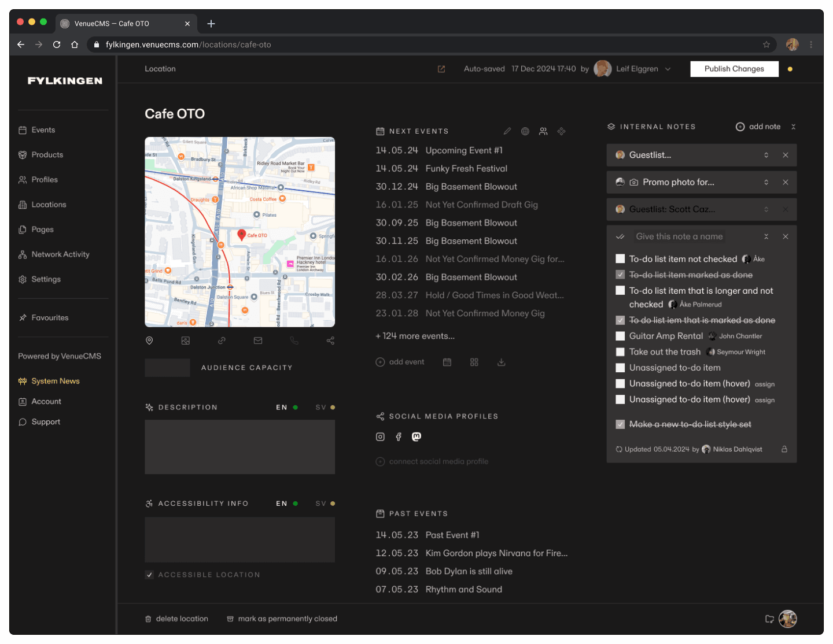Collapse the unnamed to-do note

[766, 236]
